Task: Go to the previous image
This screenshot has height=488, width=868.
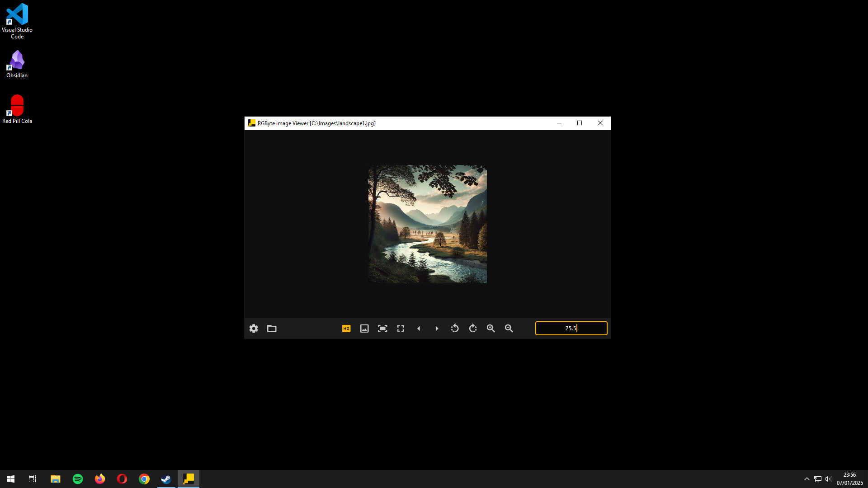Action: point(419,328)
